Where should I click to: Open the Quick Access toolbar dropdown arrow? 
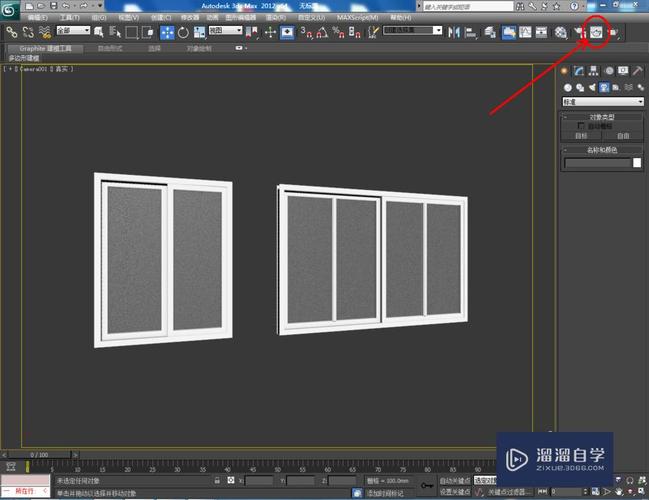click(100, 6)
